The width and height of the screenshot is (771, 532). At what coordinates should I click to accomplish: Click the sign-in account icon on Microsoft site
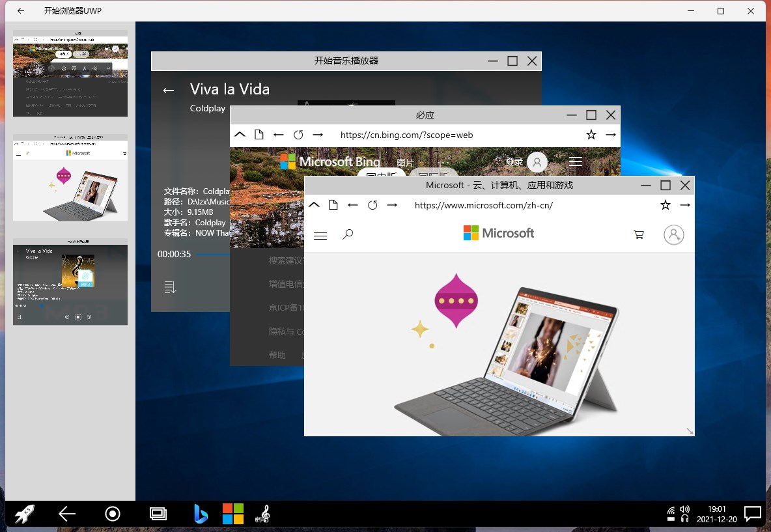tap(673, 235)
